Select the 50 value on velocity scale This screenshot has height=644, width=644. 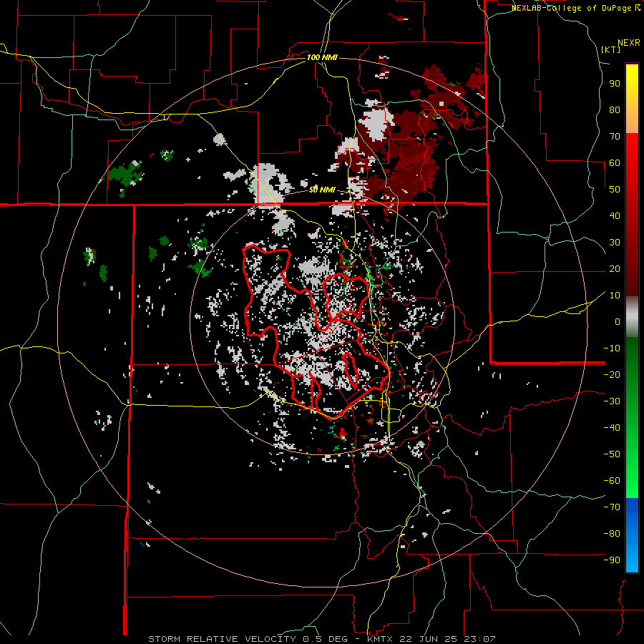pos(615,190)
